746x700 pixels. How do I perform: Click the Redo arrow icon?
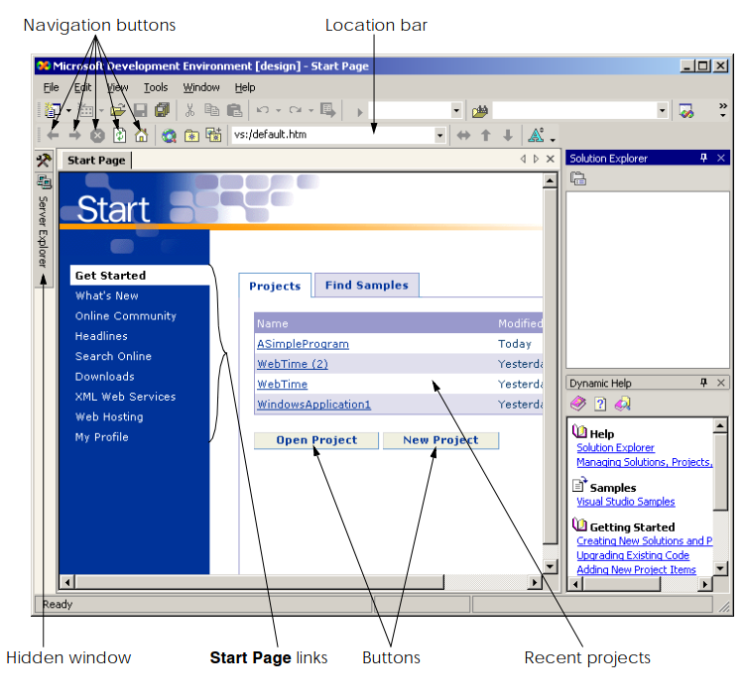click(x=295, y=110)
